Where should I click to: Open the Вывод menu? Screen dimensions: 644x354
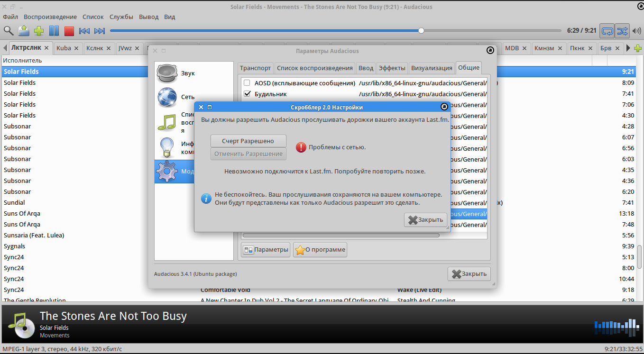pyautogui.click(x=149, y=17)
